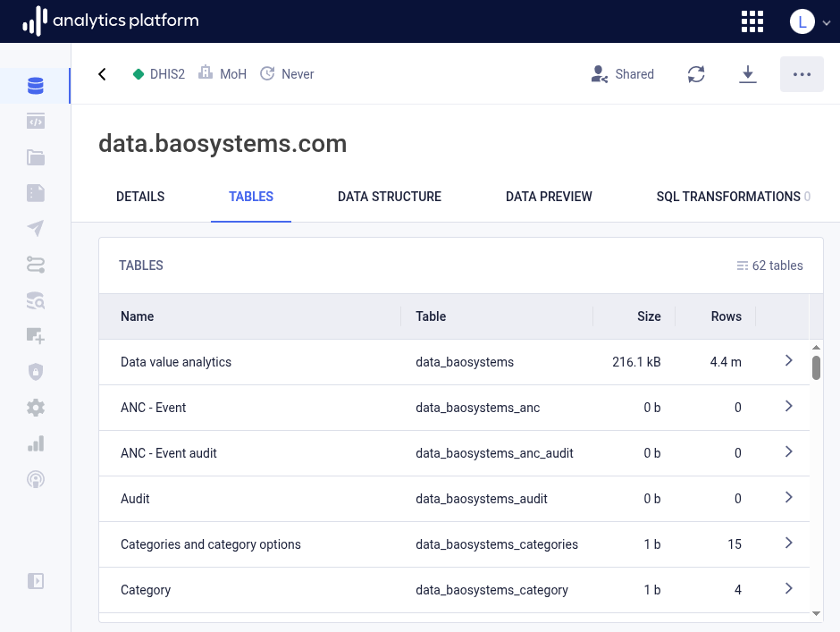Open the document page sidebar icon
840x632 pixels.
tap(36, 193)
